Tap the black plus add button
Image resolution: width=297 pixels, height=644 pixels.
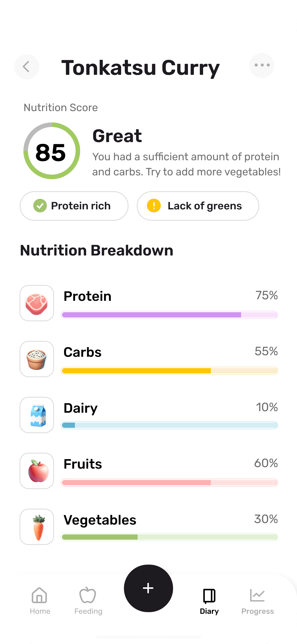click(x=148, y=588)
